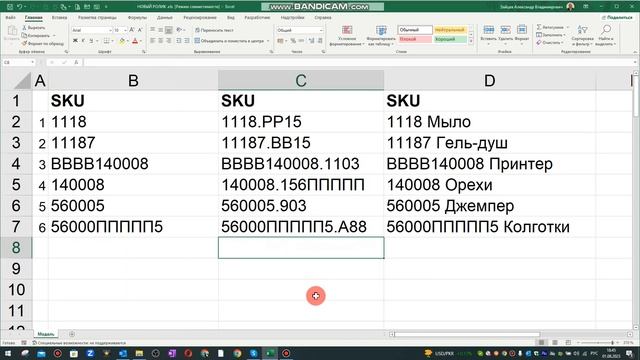Click the Share (Поделиться) button
Screen dimensions: 640x360
[x=617, y=18]
